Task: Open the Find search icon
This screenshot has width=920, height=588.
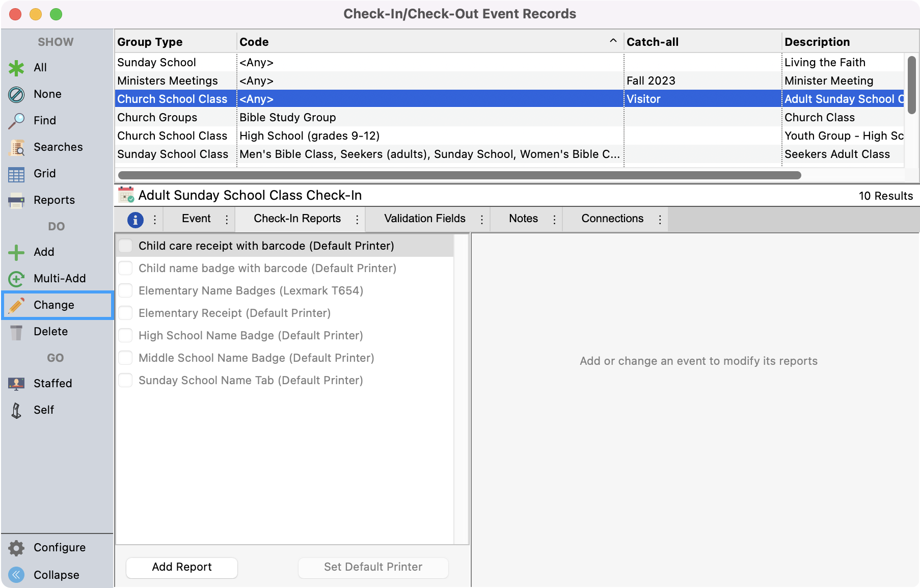Action: (16, 120)
